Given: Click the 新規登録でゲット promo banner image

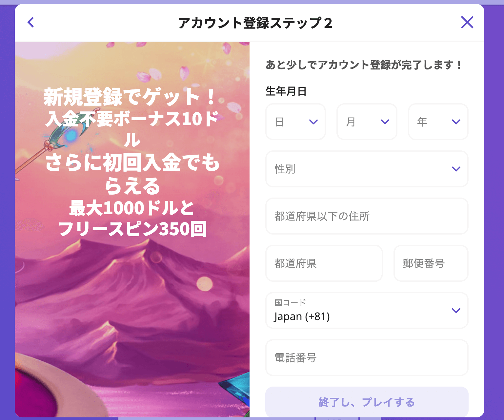Looking at the screenshot, I should 132,229.
